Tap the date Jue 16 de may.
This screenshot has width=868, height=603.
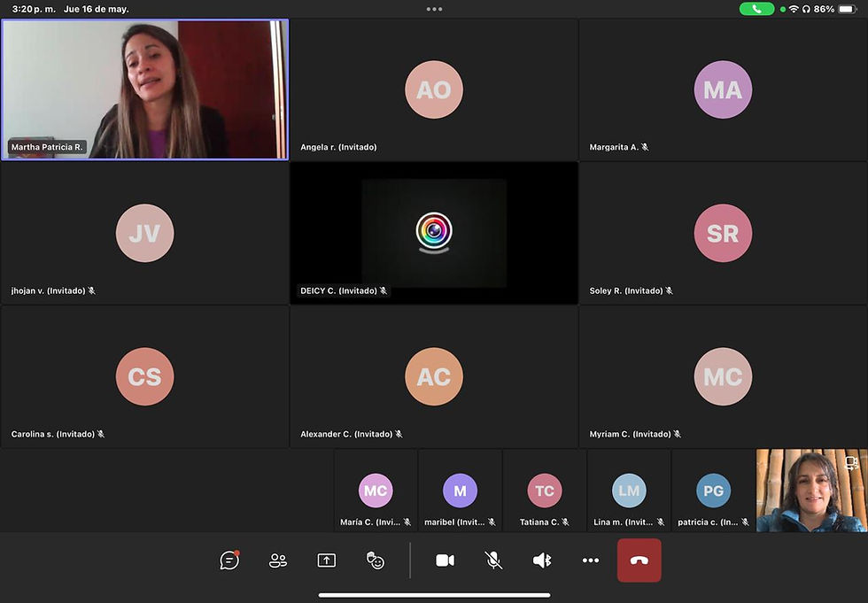(x=97, y=9)
